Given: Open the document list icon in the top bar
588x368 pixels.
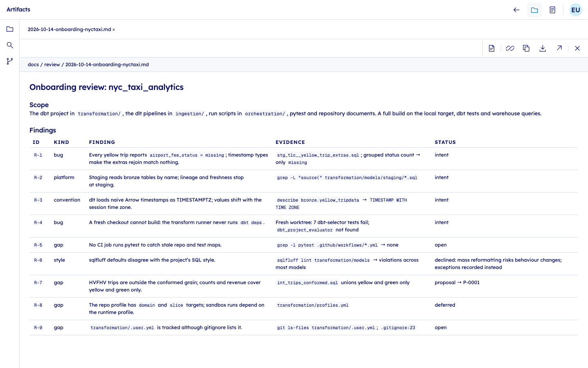Looking at the screenshot, I should [x=552, y=10].
